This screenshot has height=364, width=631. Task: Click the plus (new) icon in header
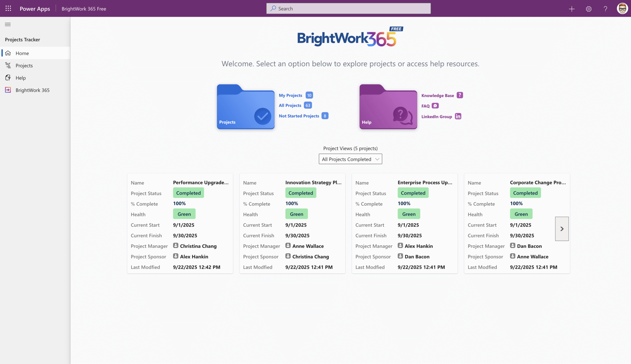pos(571,9)
